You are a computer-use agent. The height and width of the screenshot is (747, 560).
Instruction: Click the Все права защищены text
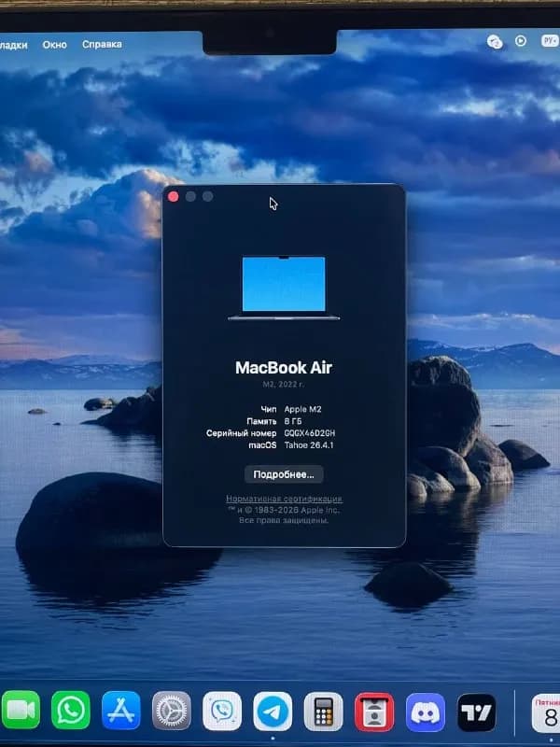point(284,520)
